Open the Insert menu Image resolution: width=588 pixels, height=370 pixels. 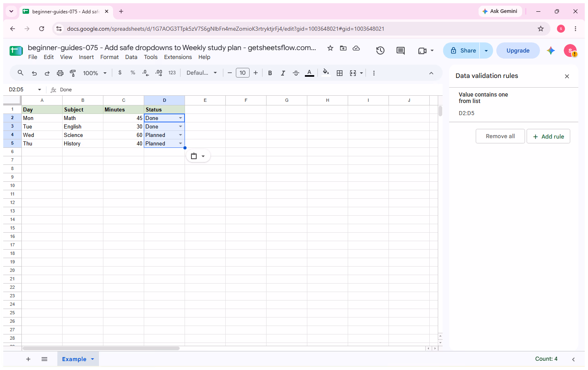coord(86,57)
